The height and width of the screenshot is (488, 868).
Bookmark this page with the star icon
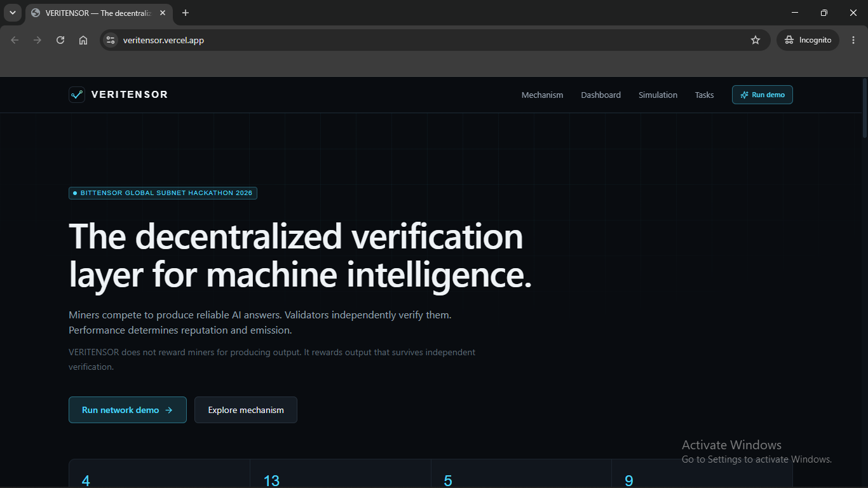click(756, 40)
